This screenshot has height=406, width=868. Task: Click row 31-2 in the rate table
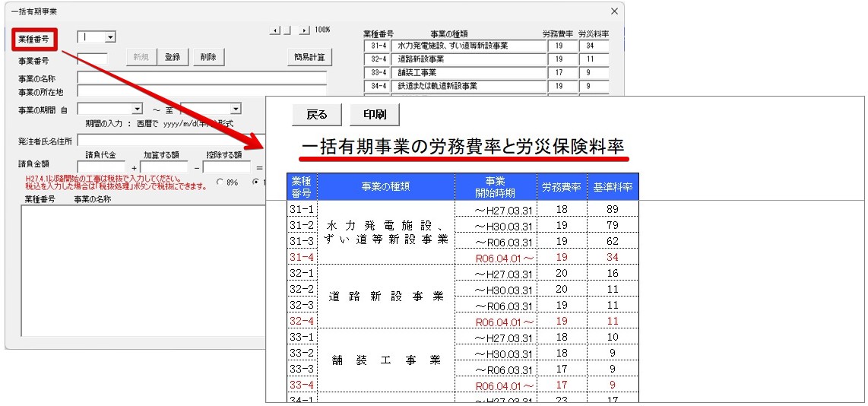tap(463, 226)
